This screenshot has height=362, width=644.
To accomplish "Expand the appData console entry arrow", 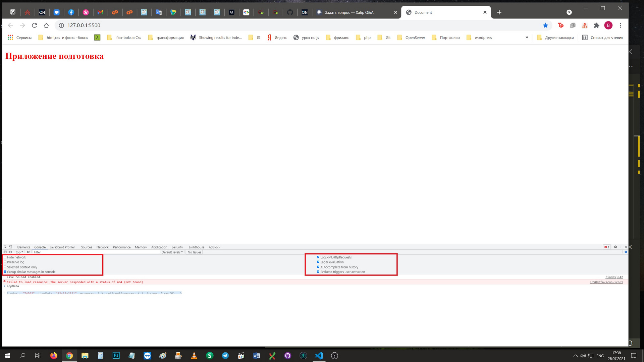I will click(x=5, y=286).
